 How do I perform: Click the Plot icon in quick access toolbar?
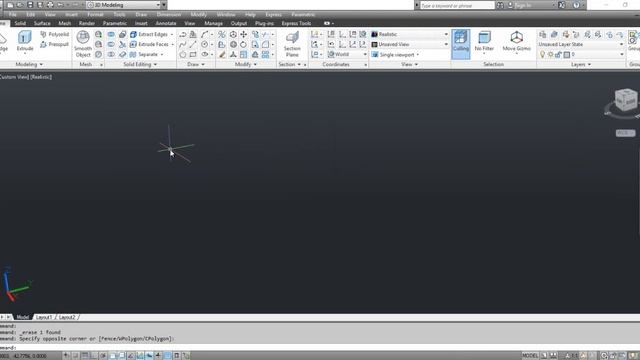(50, 5)
